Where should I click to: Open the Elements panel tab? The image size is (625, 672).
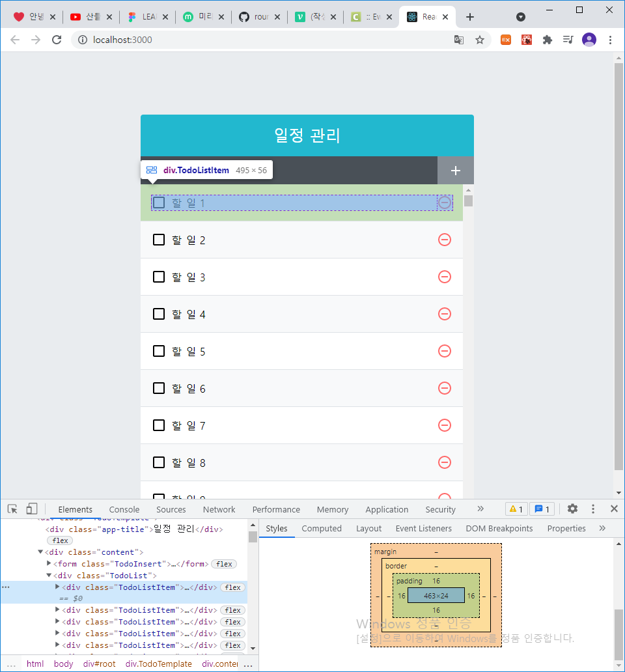[x=75, y=510]
